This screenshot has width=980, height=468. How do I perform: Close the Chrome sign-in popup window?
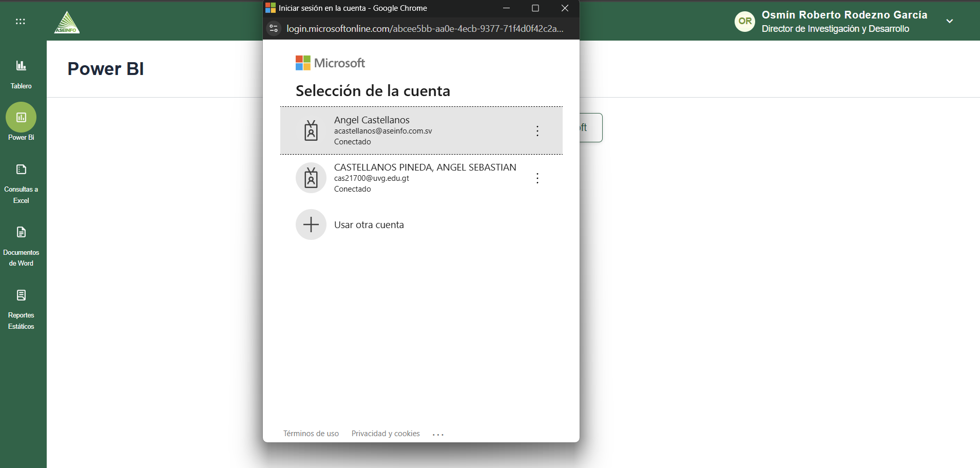(x=565, y=8)
